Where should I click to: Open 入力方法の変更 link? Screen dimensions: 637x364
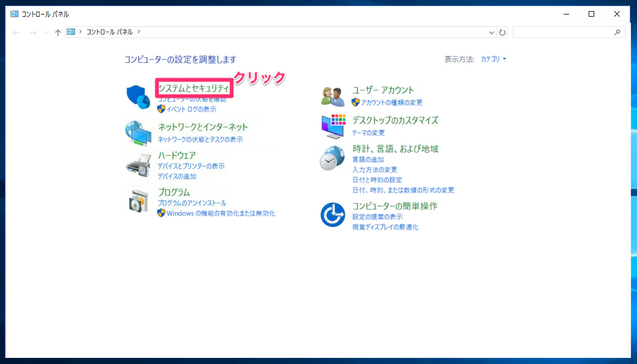tap(375, 170)
